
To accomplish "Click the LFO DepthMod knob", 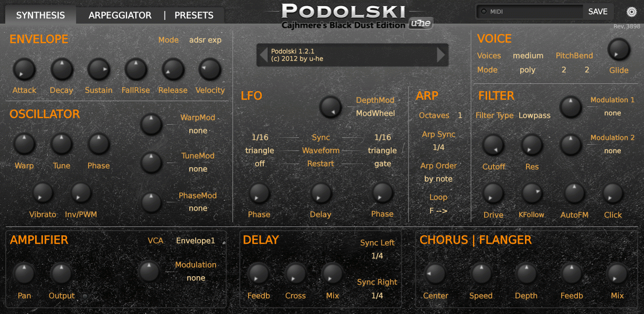I will tap(330, 107).
